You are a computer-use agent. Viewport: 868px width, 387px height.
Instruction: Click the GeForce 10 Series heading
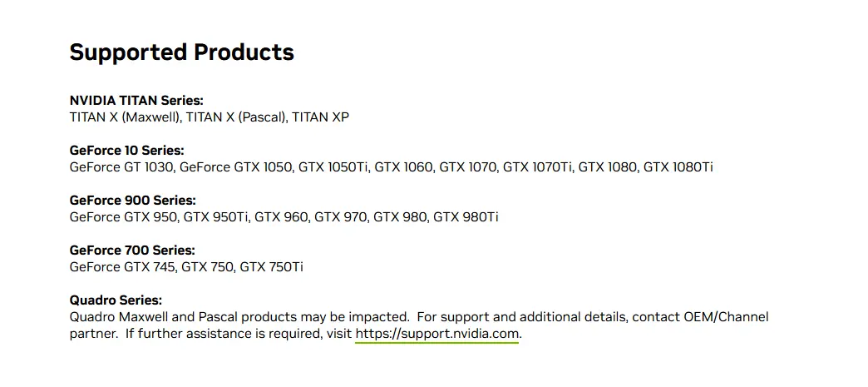[126, 151]
